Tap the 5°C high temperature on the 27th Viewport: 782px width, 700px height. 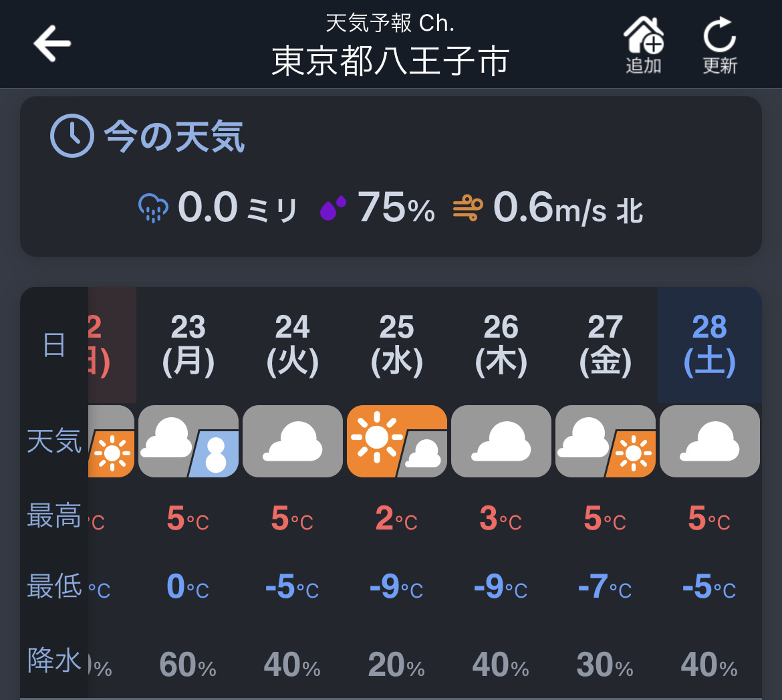click(x=606, y=519)
